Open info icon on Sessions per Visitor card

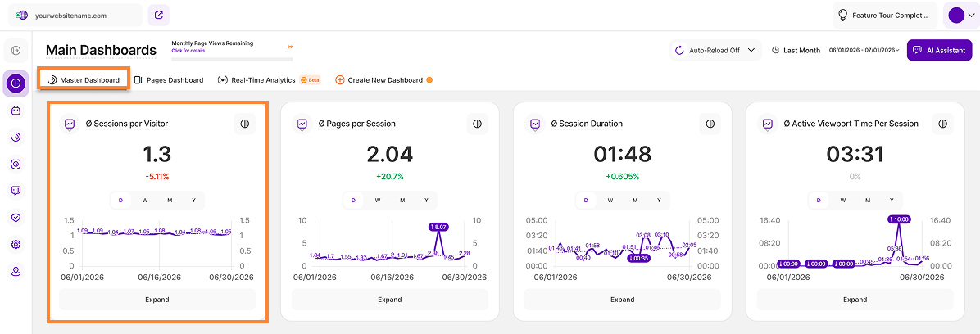244,124
